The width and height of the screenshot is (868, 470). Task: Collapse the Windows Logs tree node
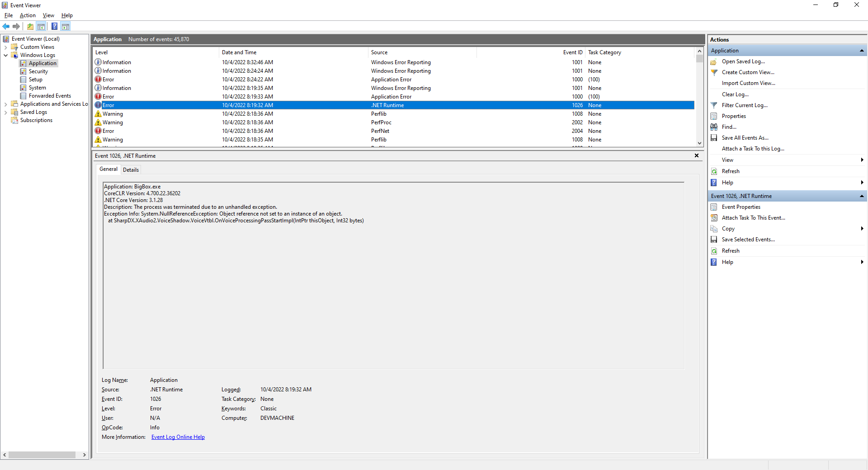coord(5,55)
